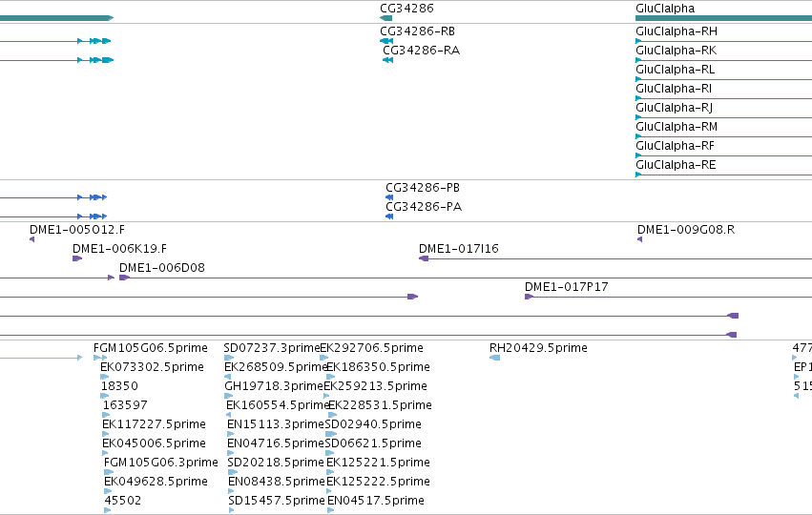Click the EK259213.5prime EST label
Image resolution: width=812 pixels, height=515 pixels.
pyautogui.click(x=375, y=386)
